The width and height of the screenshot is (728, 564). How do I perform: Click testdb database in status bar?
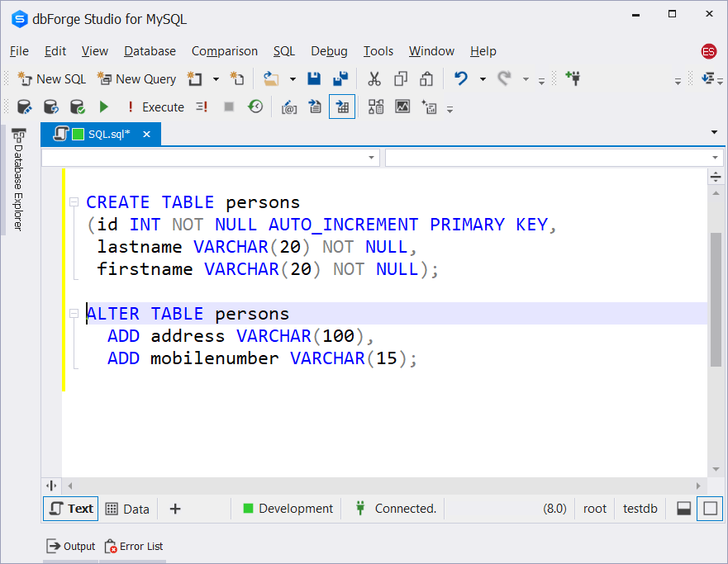click(x=640, y=509)
